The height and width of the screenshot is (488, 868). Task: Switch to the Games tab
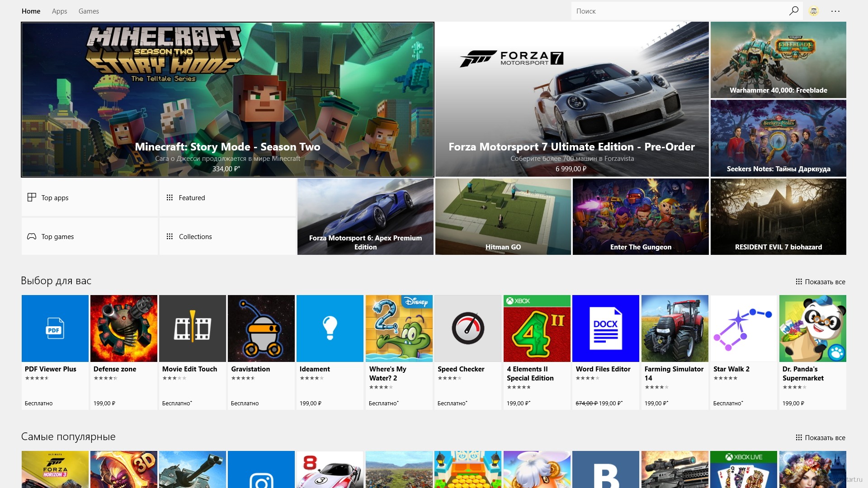click(x=89, y=11)
